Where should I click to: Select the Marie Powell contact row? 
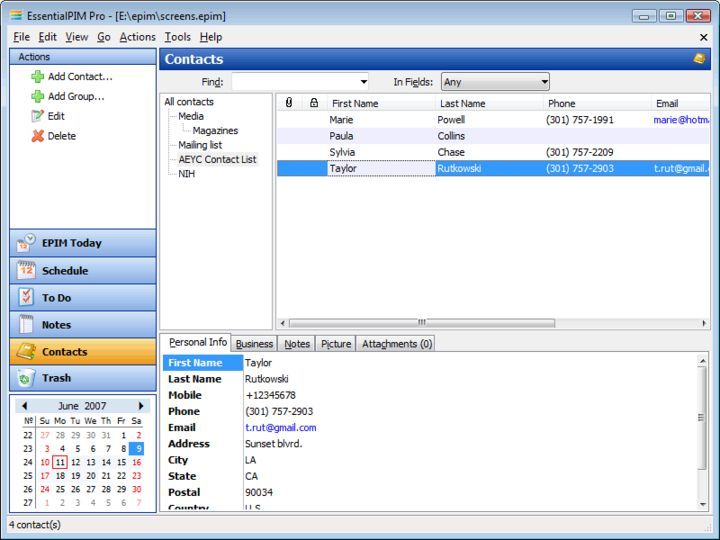click(493, 120)
